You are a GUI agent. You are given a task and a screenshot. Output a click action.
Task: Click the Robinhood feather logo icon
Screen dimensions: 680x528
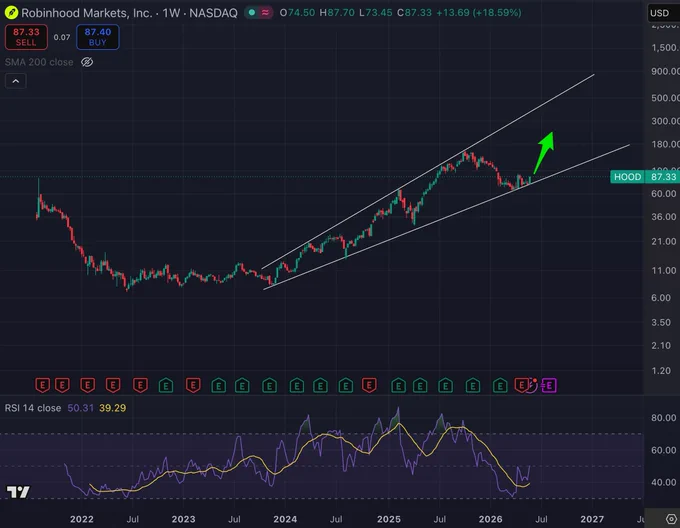coord(11,13)
